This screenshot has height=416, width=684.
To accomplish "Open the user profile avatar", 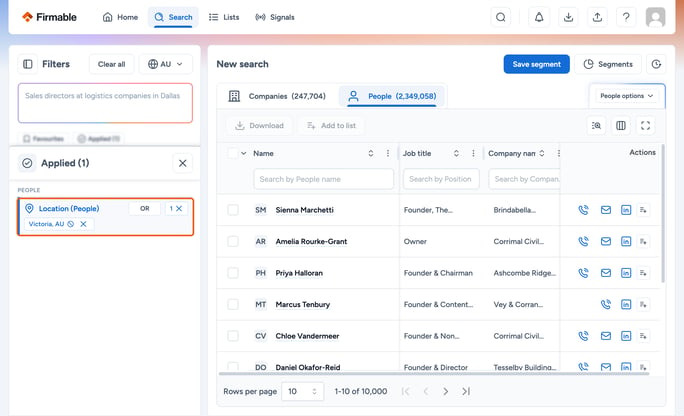I will [655, 17].
